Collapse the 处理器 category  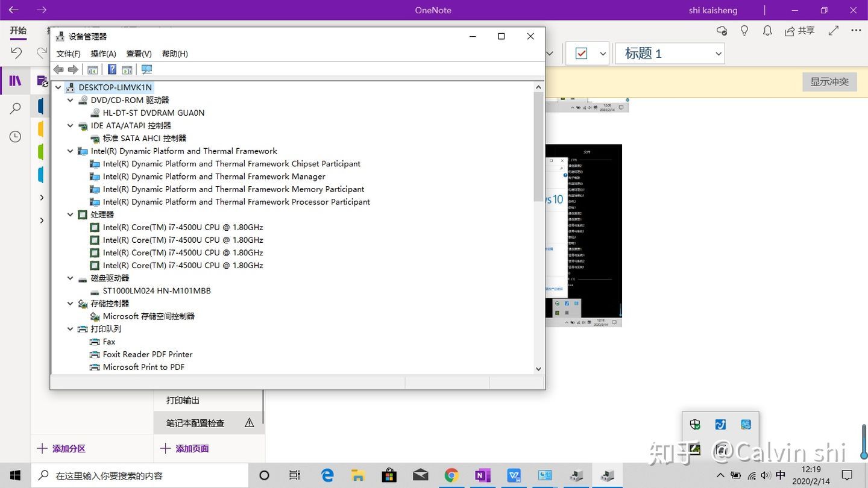tap(70, 214)
